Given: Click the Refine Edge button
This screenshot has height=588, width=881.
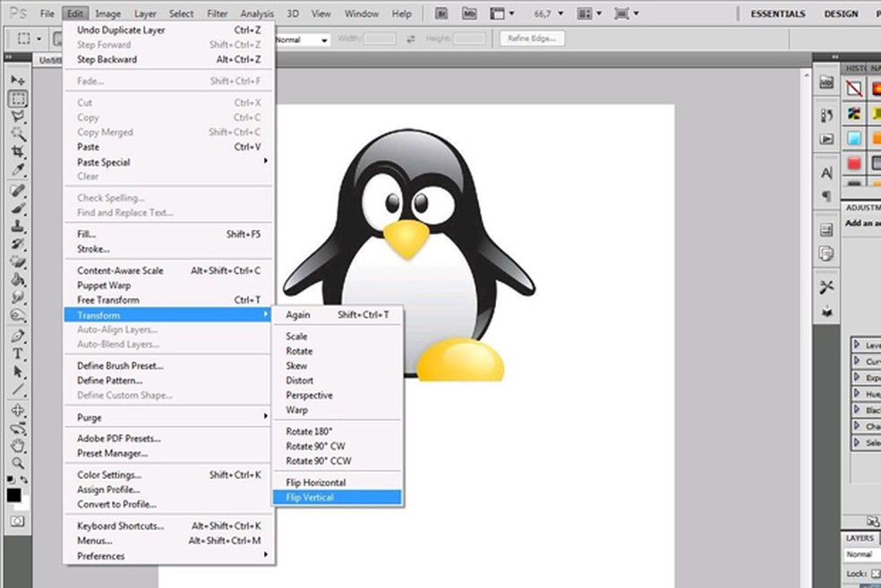Looking at the screenshot, I should 533,38.
